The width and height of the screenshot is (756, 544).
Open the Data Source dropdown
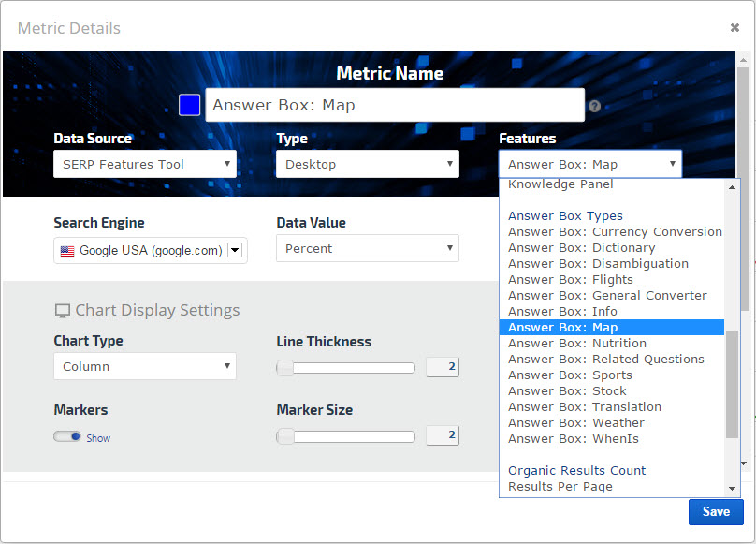pos(145,164)
